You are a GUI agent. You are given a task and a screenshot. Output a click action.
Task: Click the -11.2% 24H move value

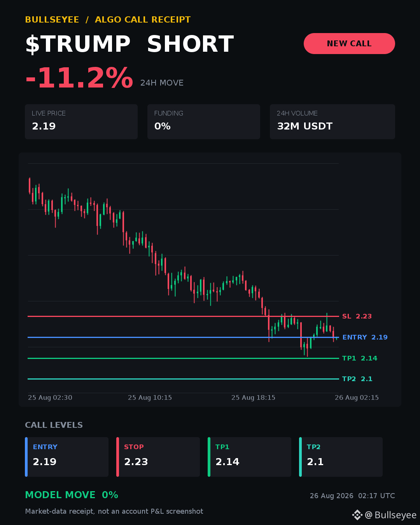[79, 78]
